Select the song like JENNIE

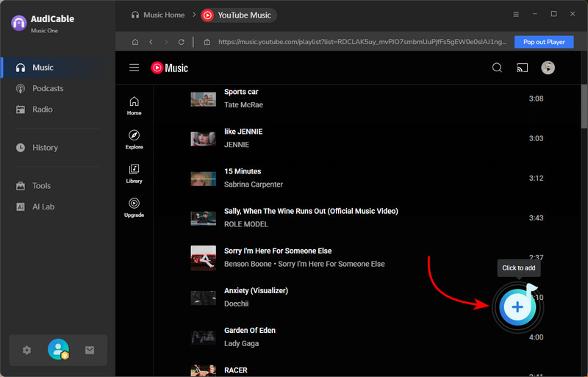click(x=243, y=132)
